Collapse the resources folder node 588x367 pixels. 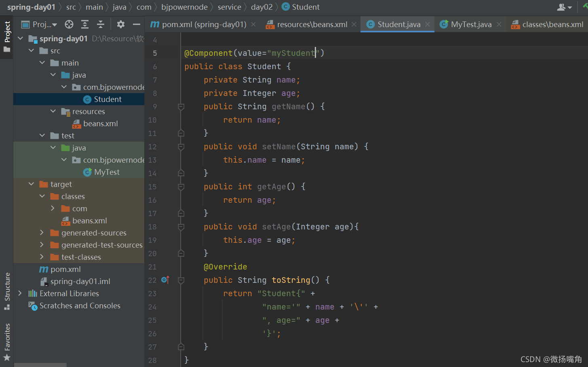(x=53, y=111)
